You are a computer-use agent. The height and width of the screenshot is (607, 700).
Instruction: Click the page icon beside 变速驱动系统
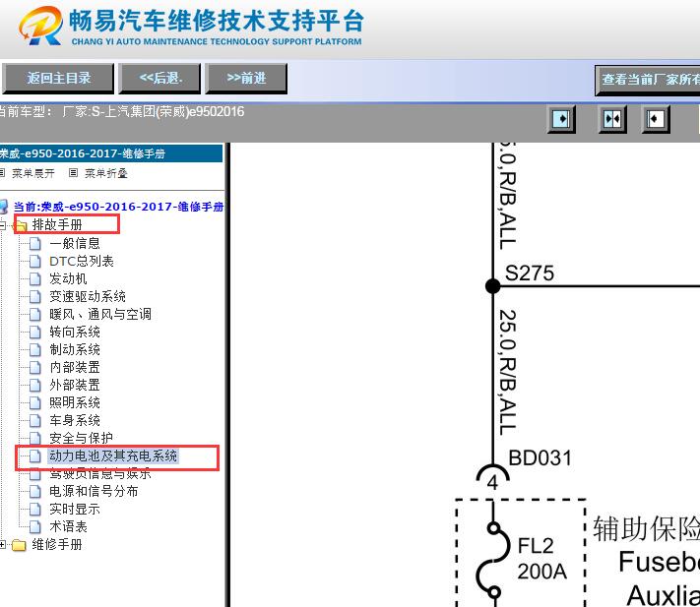point(34,296)
